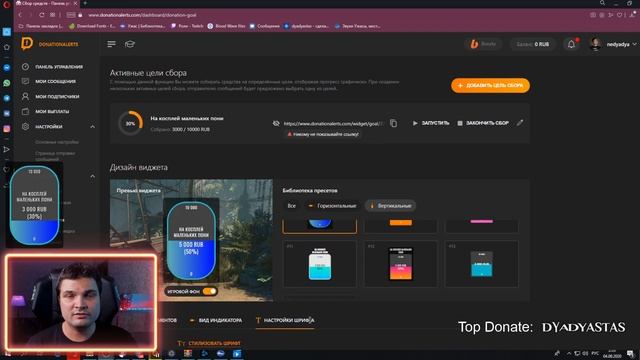Collapse the second sidebar section chevron
Image resolution: width=640 pixels, height=360 pixels.
tap(93, 176)
